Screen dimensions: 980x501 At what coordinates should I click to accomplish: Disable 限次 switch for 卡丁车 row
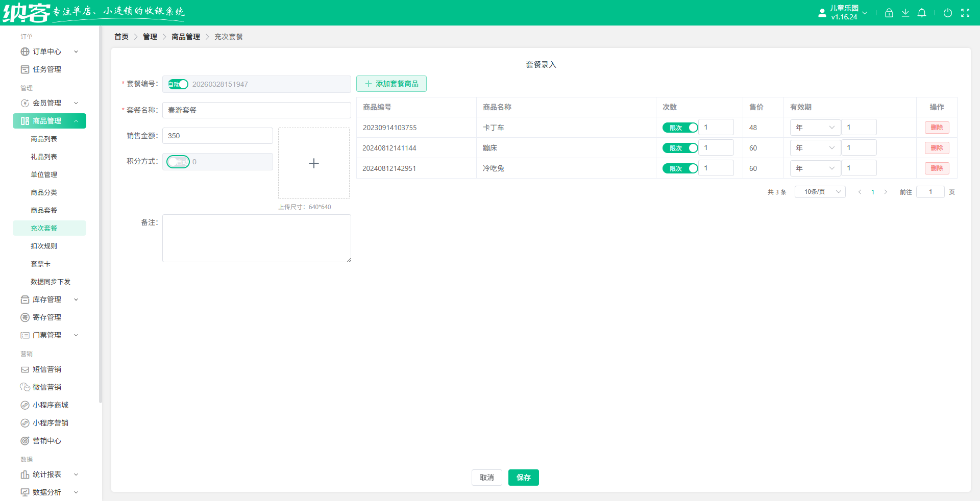[x=680, y=128]
